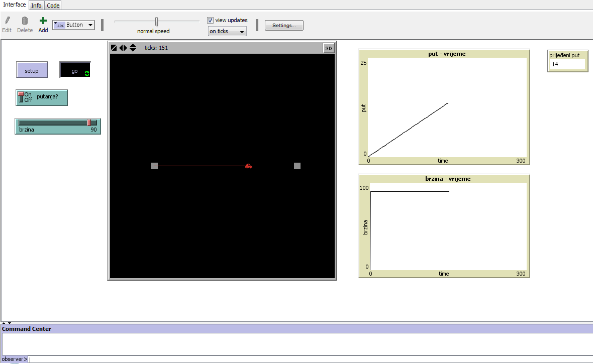Open the Code tab
This screenshot has height=364, width=593.
[53, 6]
